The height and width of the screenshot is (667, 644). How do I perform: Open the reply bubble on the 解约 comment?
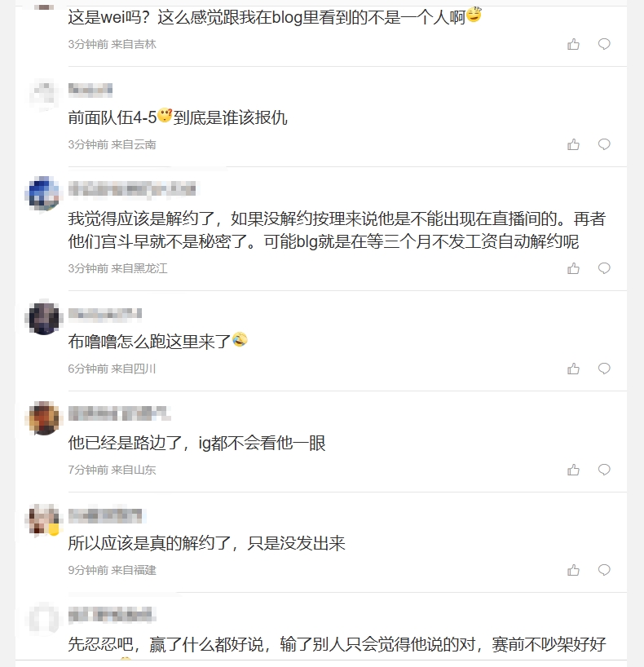[604, 267]
